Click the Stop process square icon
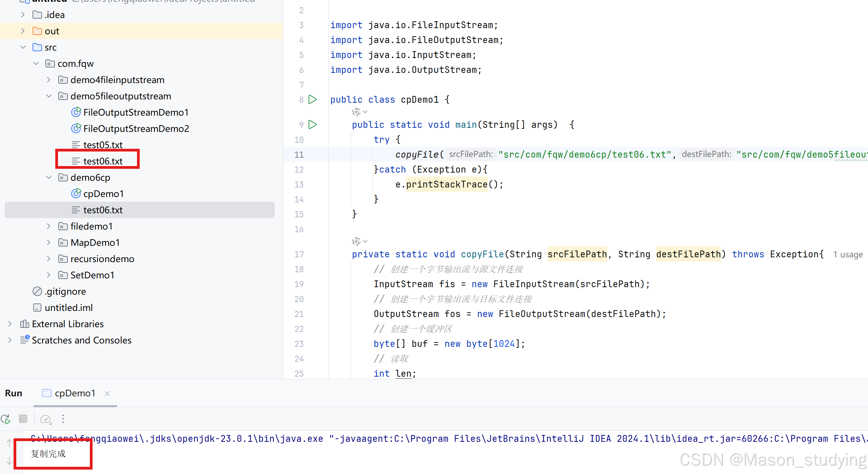The height and width of the screenshot is (474, 868). pyautogui.click(x=23, y=419)
